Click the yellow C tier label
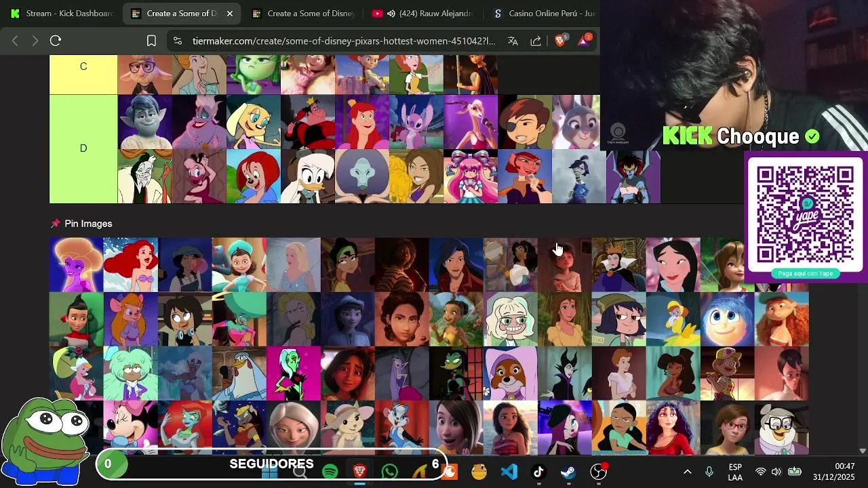868x488 pixels. [x=83, y=66]
